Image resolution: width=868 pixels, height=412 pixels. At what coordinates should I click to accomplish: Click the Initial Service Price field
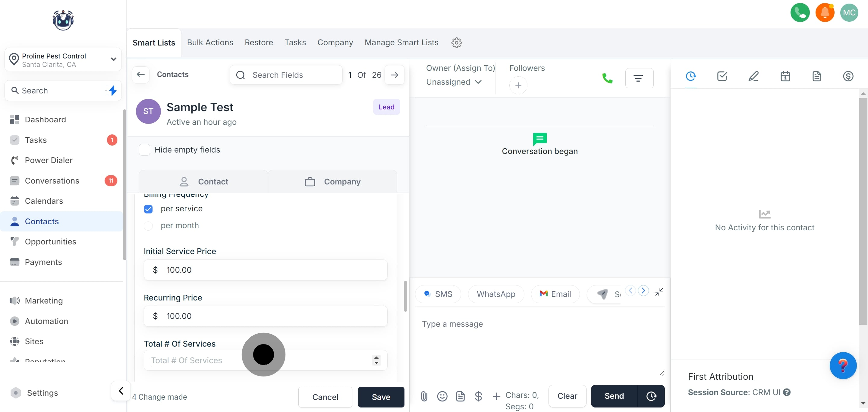[x=269, y=270]
